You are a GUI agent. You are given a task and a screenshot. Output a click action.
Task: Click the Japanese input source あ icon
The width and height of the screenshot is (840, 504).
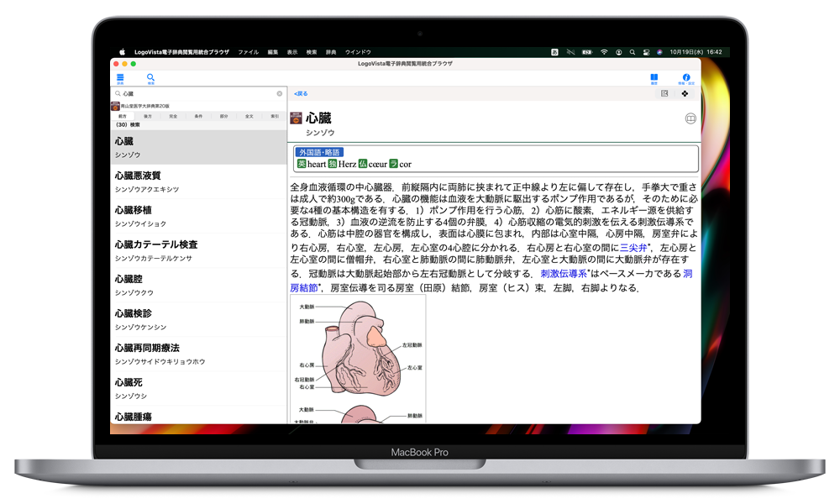pyautogui.click(x=554, y=52)
